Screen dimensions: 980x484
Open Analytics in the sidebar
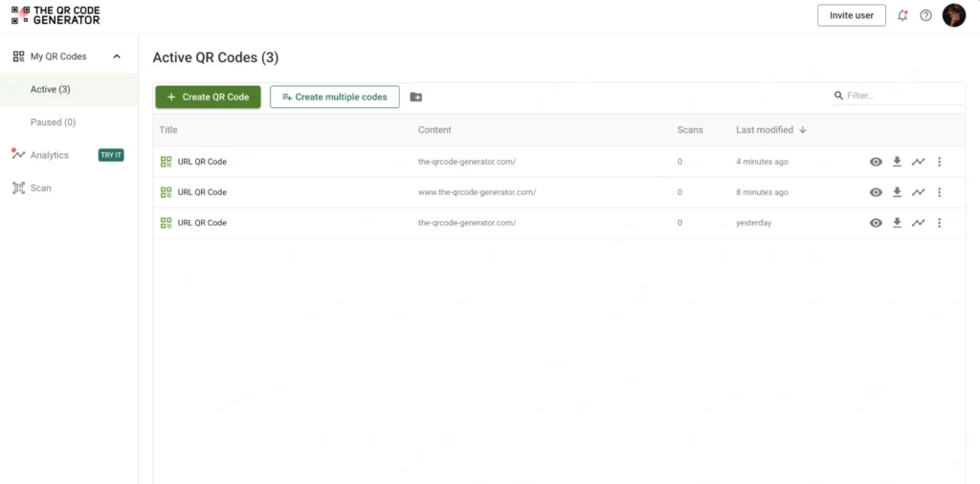coord(49,155)
